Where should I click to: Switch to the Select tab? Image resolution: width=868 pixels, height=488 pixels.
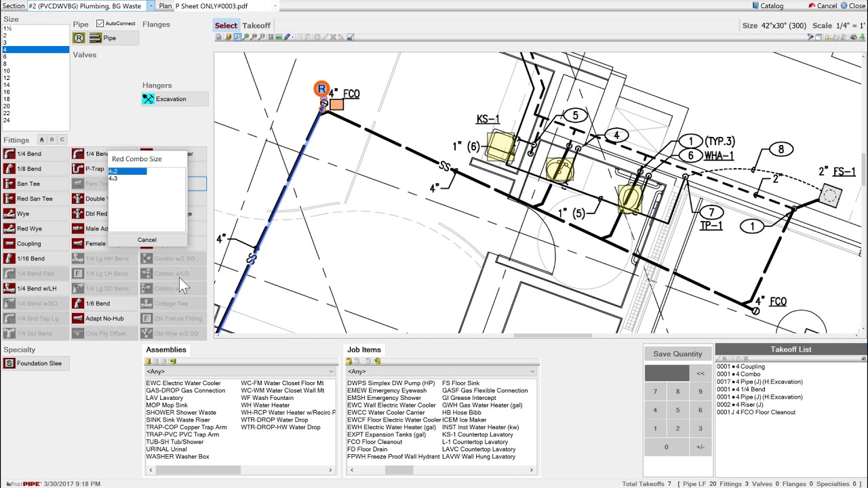(226, 25)
